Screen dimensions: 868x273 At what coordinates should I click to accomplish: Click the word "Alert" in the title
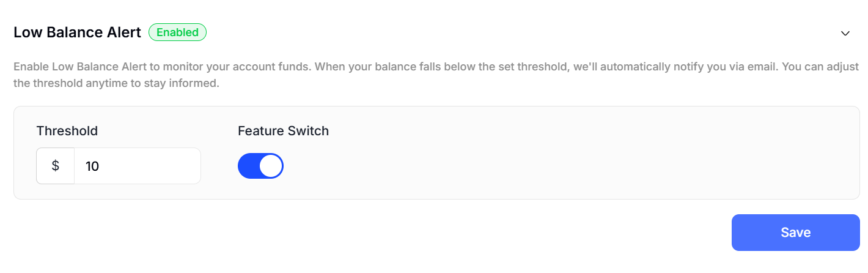click(125, 32)
